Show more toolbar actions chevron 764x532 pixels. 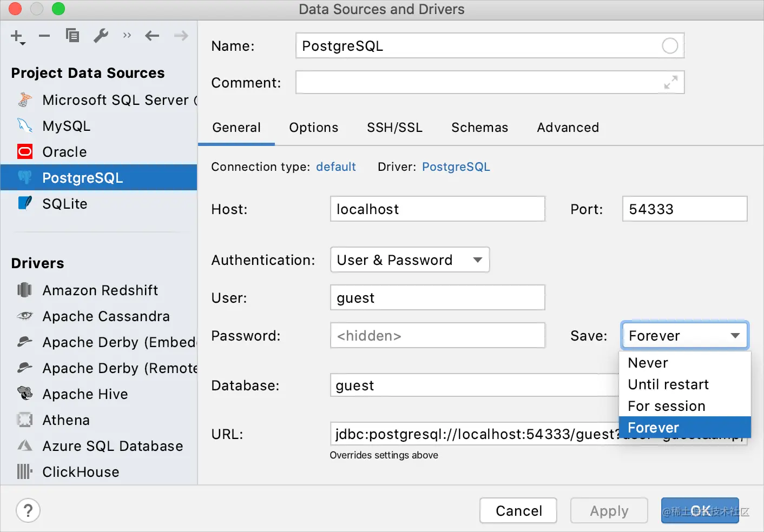127,36
